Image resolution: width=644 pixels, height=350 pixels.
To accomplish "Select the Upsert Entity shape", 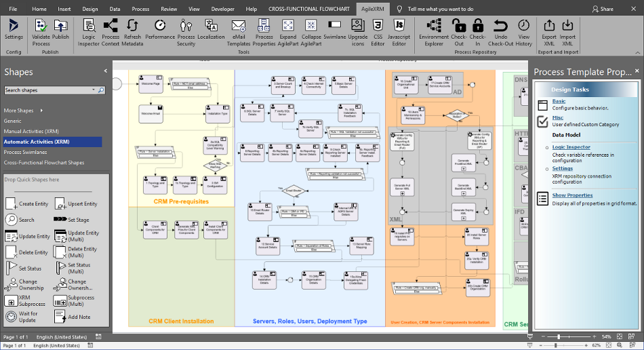I will click(77, 203).
